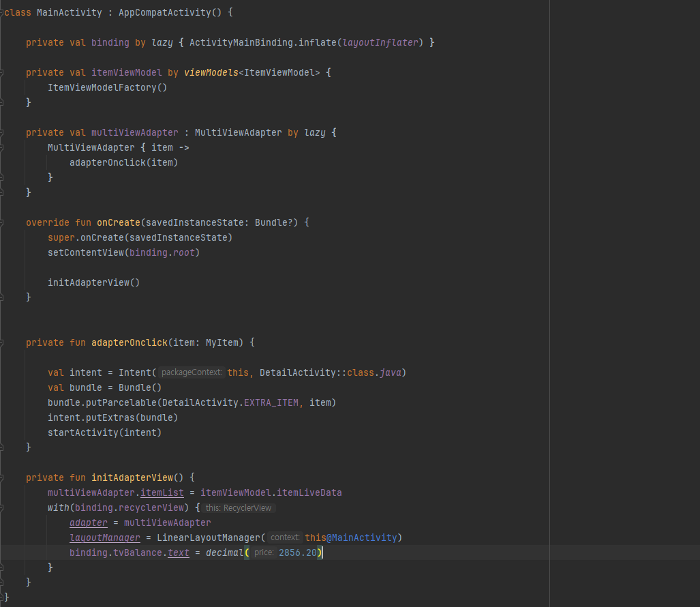This screenshot has height=607, width=700.
Task: Click the decimal function call
Action: click(224, 552)
